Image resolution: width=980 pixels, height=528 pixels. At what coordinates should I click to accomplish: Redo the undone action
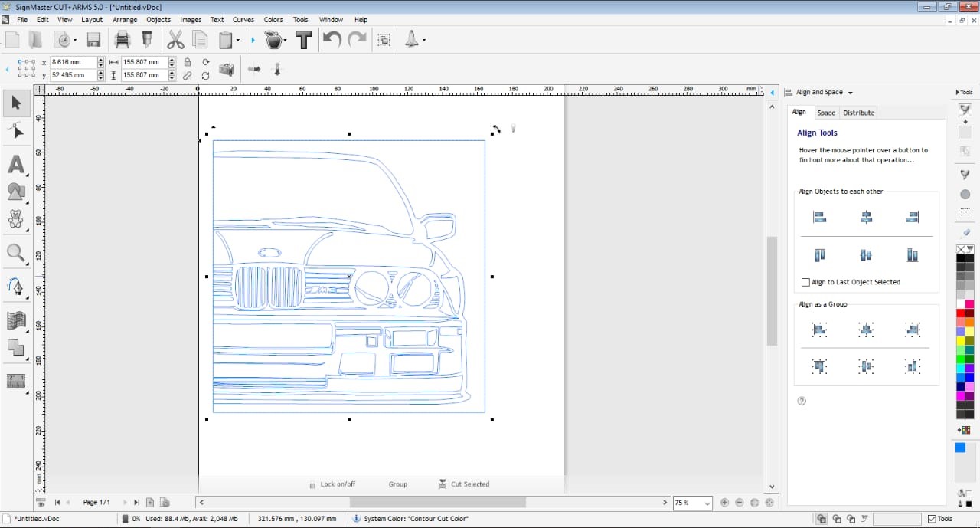pyautogui.click(x=357, y=40)
